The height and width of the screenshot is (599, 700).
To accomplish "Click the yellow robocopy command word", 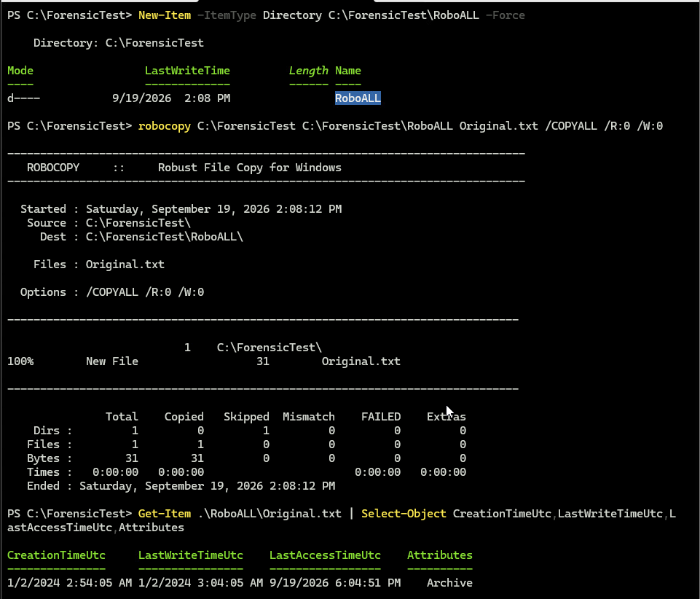I will tap(165, 126).
